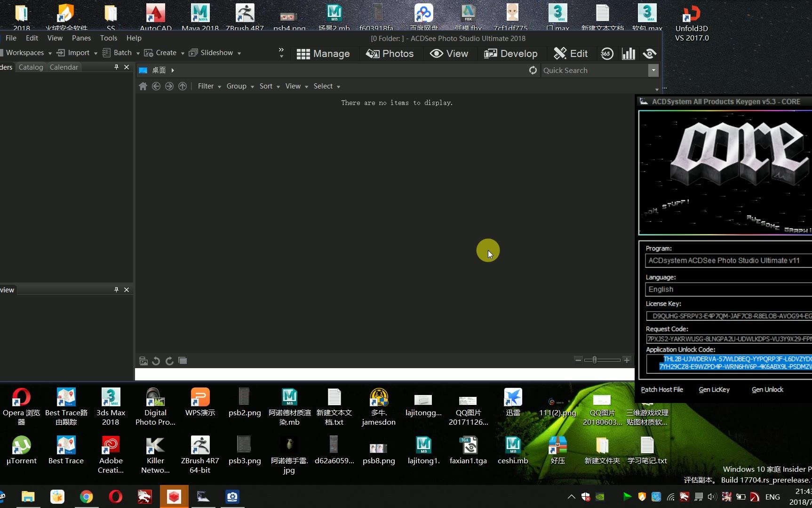The width and height of the screenshot is (812, 508).
Task: Open the Tools menu
Action: click(109, 38)
